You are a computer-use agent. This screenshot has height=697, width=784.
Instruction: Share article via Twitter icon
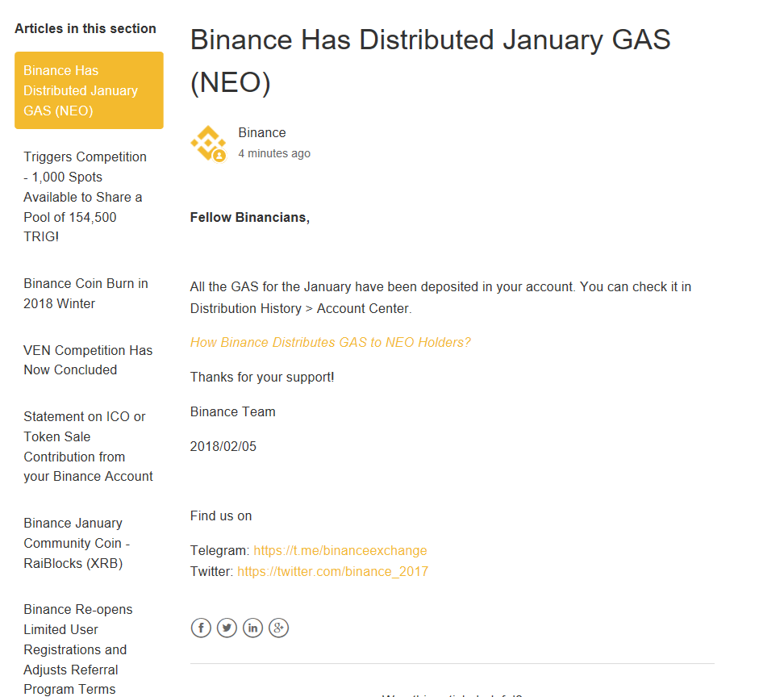[227, 628]
